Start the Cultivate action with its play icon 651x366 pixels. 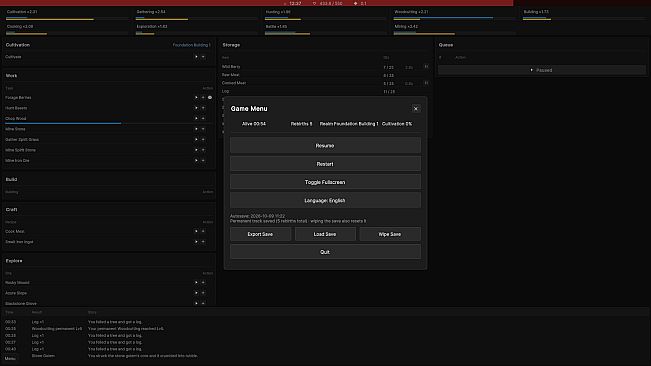point(196,57)
